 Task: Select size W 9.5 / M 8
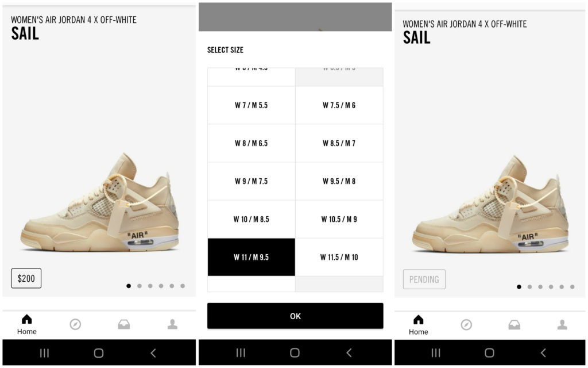point(339,181)
